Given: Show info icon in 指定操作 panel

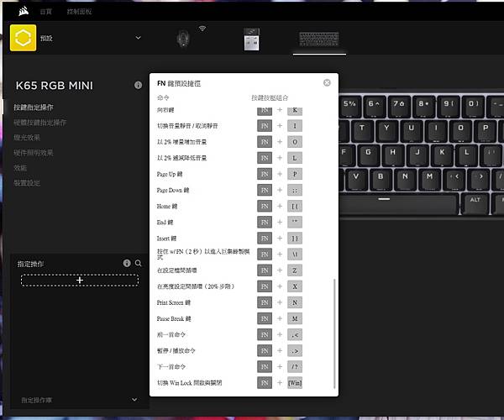Looking at the screenshot, I should [127, 263].
